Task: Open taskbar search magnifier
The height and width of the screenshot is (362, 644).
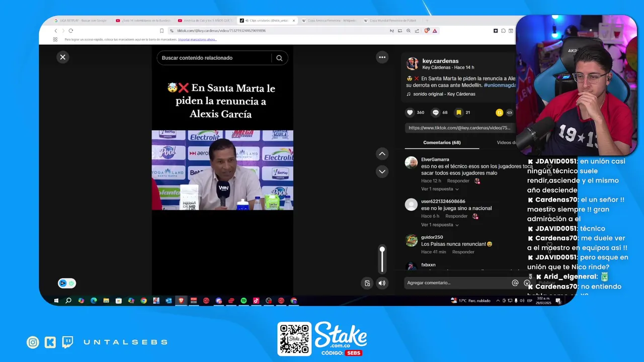Action: click(x=68, y=301)
